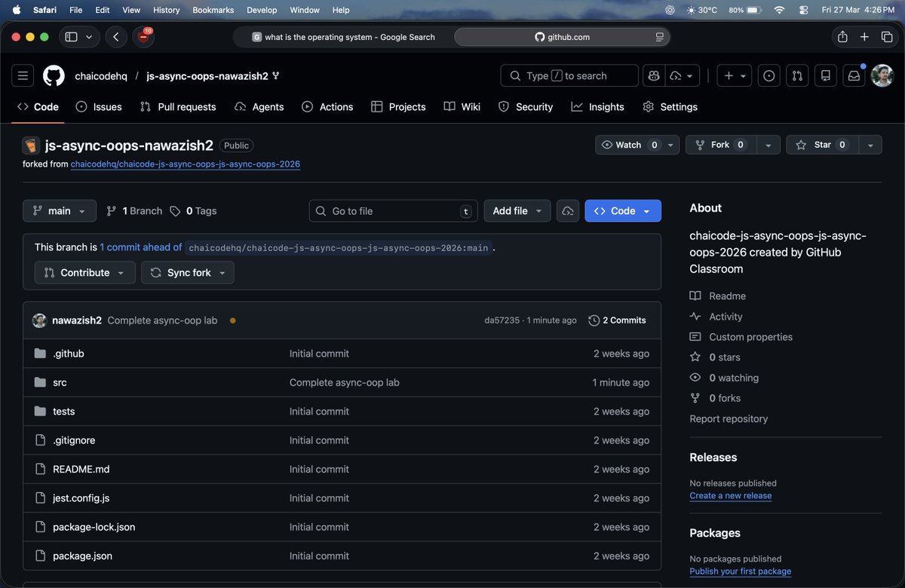Screen dimensions: 905x588
Task: Open the create new plus dropdown
Action: [735, 75]
